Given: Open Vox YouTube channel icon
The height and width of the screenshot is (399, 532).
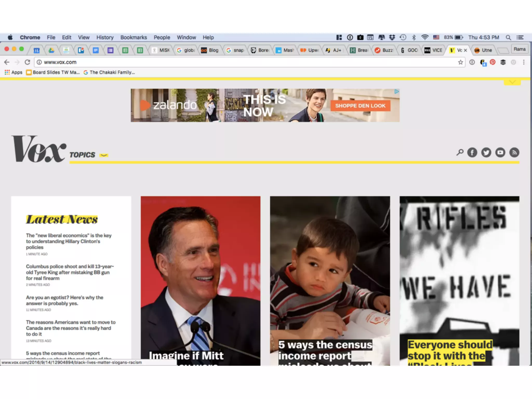Looking at the screenshot, I should (x=500, y=152).
